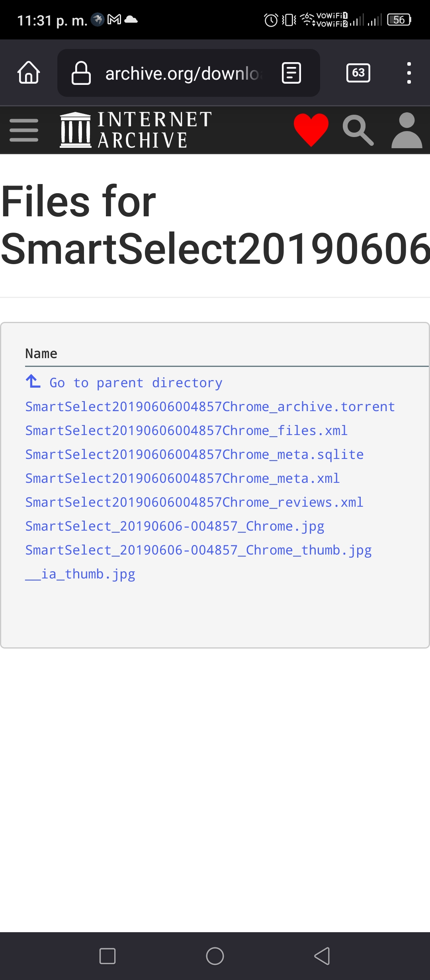Image resolution: width=430 pixels, height=980 pixels.
Task: Open SmartSelect20190606004857Chrome_reviews.xml link
Action: coord(194,502)
